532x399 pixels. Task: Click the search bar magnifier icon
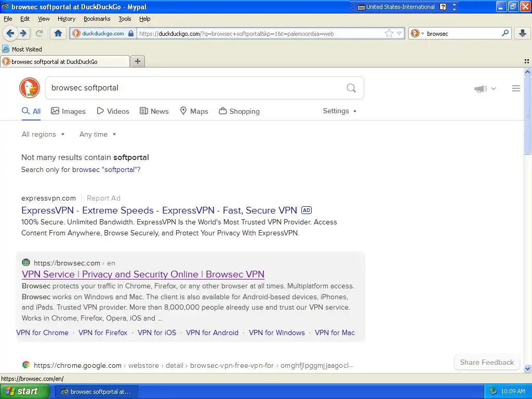505,33
